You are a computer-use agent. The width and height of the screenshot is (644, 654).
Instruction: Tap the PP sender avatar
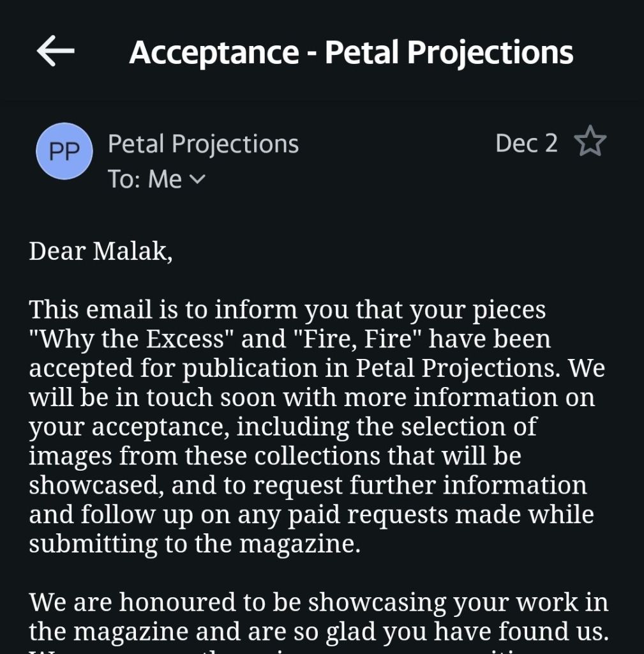pos(64,151)
